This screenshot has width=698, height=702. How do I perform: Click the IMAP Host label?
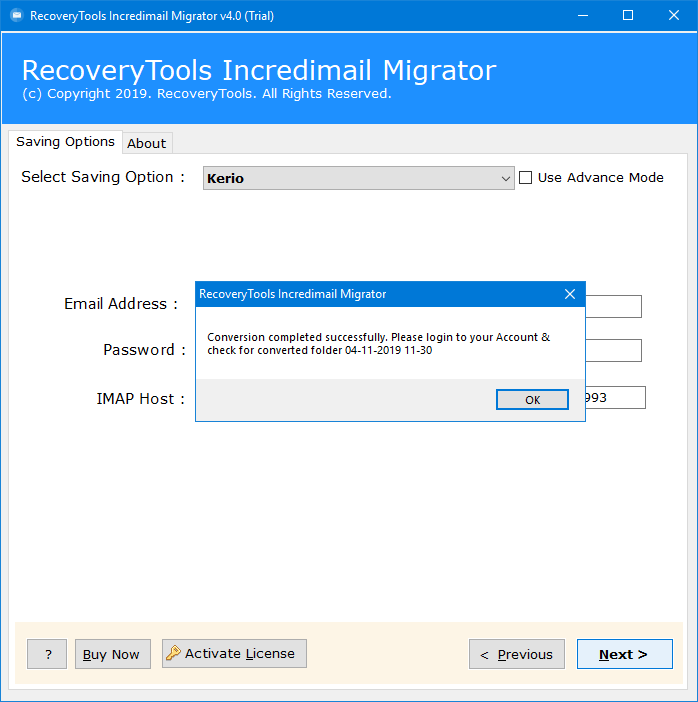[141, 398]
